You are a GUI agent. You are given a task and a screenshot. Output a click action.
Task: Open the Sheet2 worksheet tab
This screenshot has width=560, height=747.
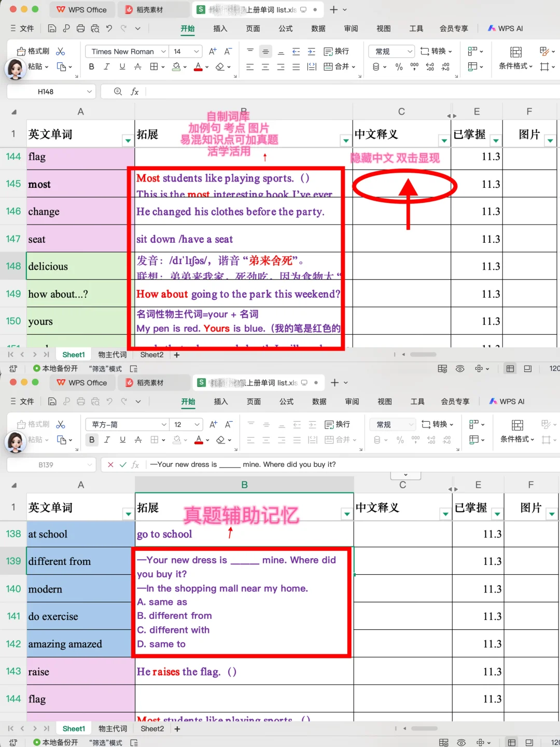click(151, 354)
